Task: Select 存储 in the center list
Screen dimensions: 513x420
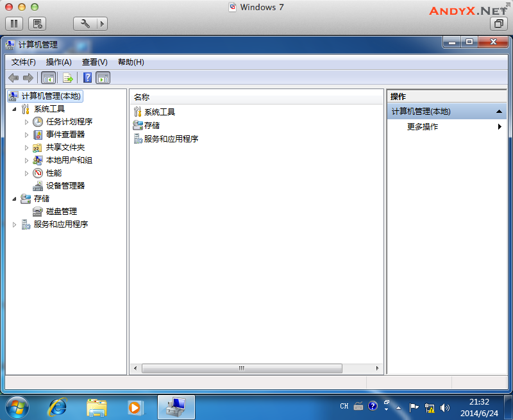Action: (152, 126)
